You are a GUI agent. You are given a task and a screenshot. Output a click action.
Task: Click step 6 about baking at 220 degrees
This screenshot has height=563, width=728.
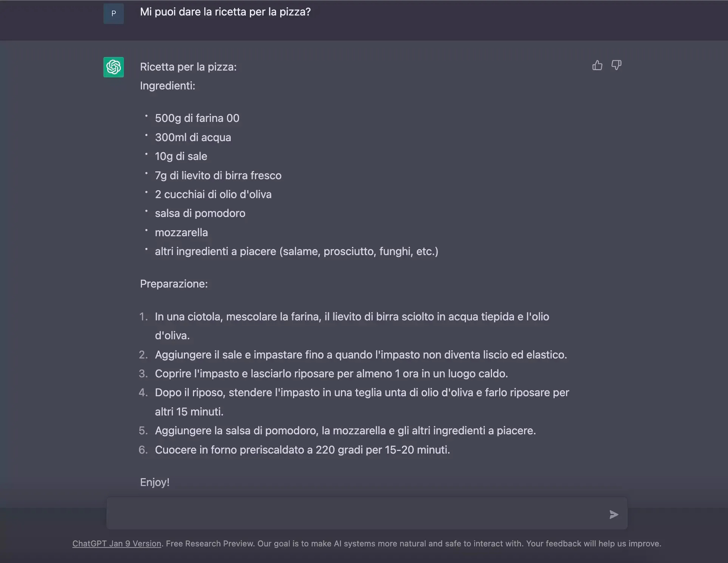(302, 450)
